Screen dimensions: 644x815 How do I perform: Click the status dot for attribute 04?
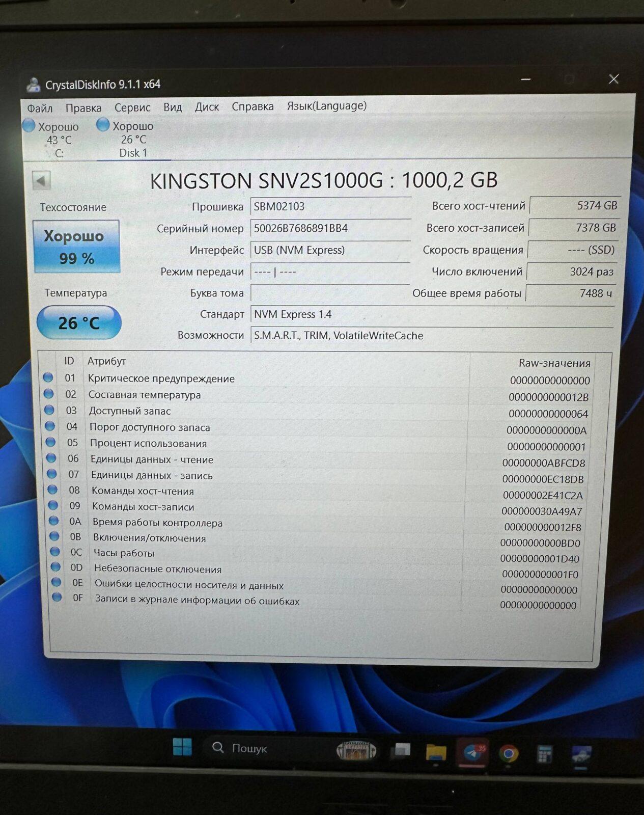click(x=50, y=426)
